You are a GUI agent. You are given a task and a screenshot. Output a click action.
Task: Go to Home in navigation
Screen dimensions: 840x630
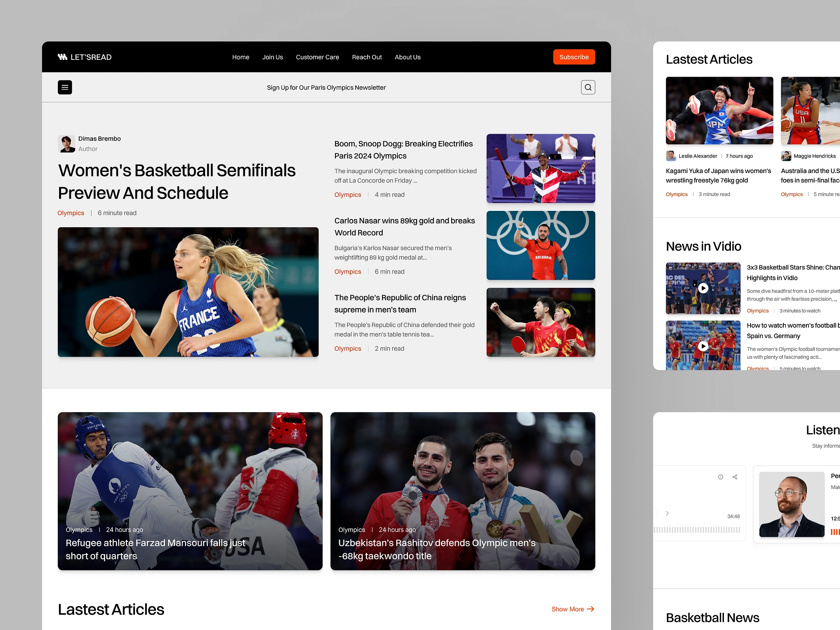tap(241, 57)
